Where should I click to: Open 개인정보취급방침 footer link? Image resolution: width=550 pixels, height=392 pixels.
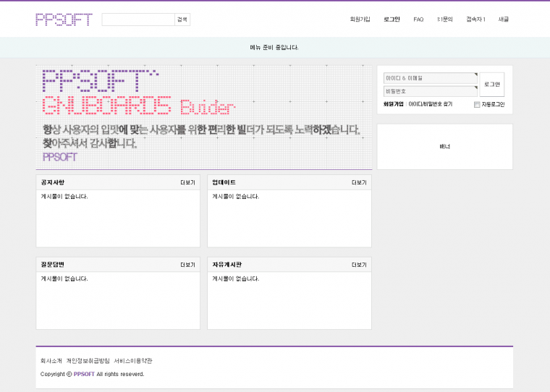[x=88, y=360]
